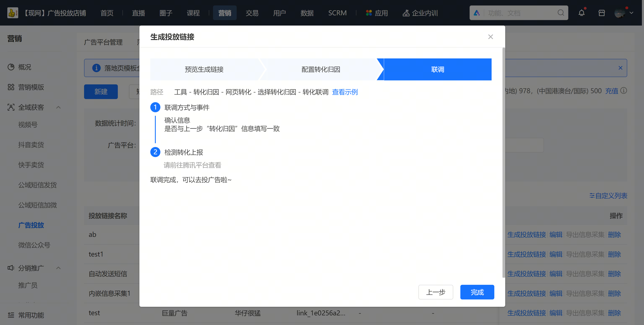Open the 首页 menu
Image resolution: width=644 pixels, height=325 pixels.
(x=107, y=13)
